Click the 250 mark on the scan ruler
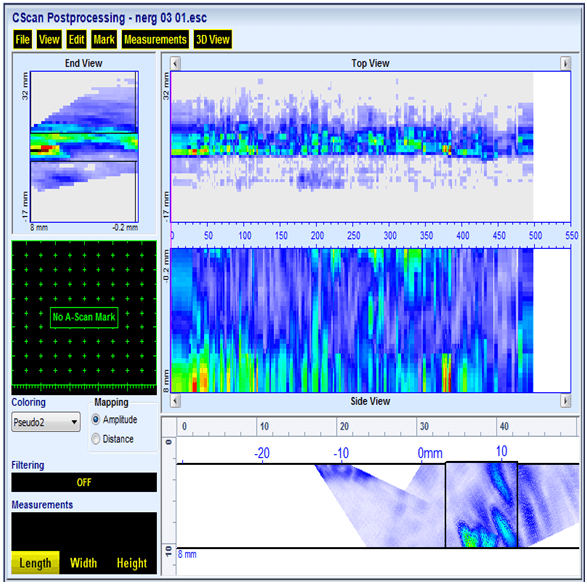587x584 pixels. pyautogui.click(x=353, y=235)
